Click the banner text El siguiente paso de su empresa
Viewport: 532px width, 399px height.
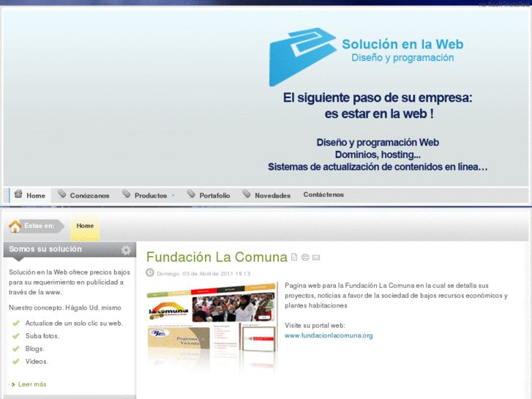(x=378, y=98)
